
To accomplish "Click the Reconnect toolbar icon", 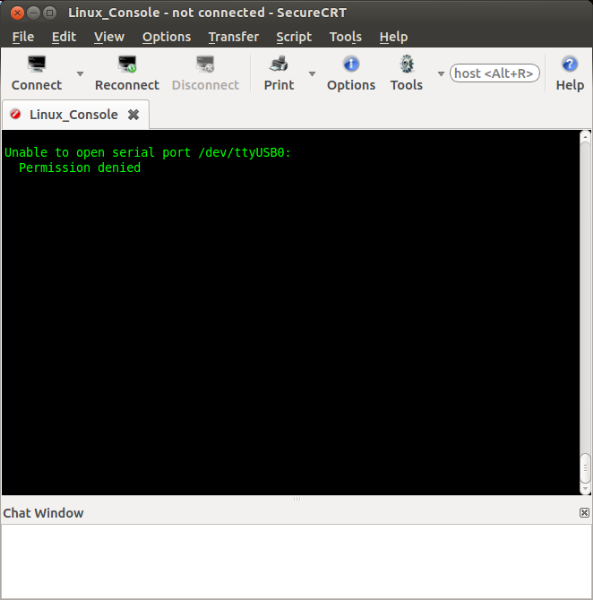I will pyautogui.click(x=127, y=64).
